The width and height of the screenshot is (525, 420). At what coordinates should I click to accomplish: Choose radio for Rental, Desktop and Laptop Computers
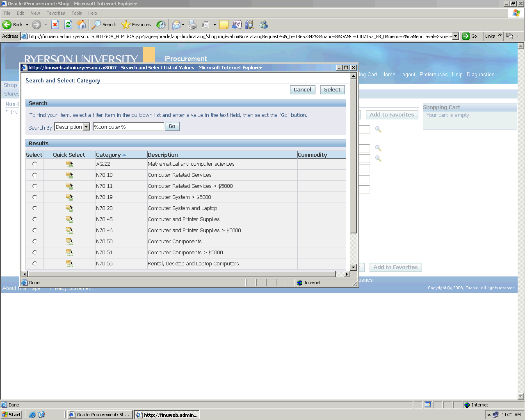tap(34, 264)
